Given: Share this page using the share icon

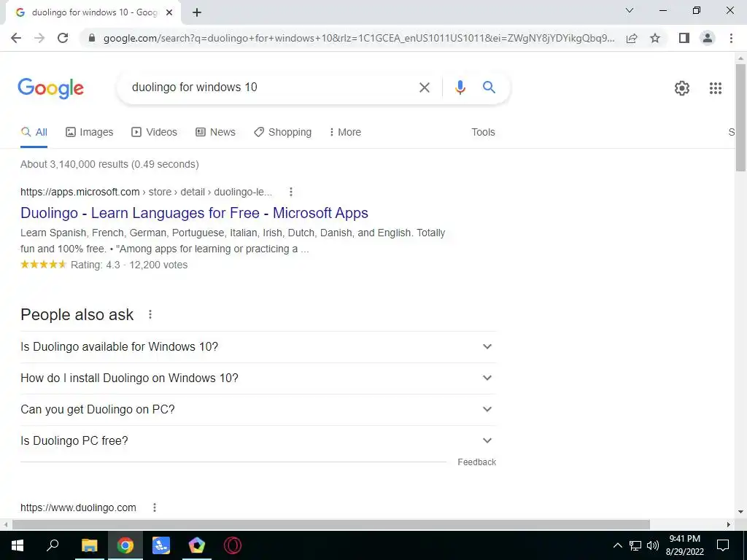Looking at the screenshot, I should 632,38.
